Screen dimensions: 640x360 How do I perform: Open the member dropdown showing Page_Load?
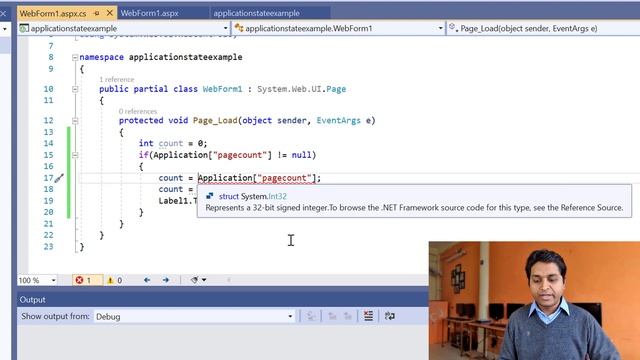pos(543,28)
